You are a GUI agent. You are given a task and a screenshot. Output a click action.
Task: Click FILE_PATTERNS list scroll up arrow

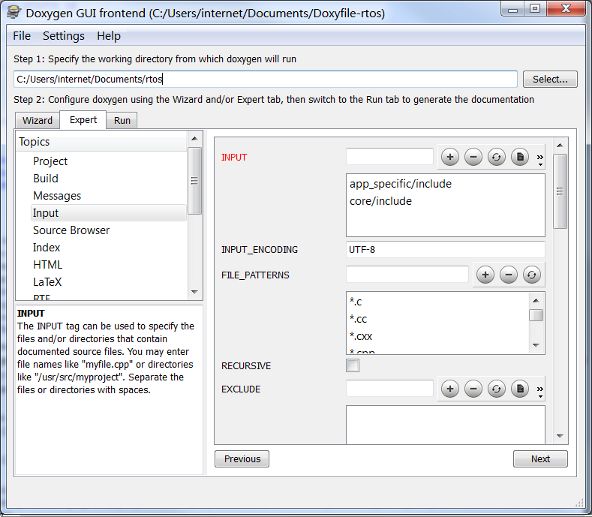(536, 301)
